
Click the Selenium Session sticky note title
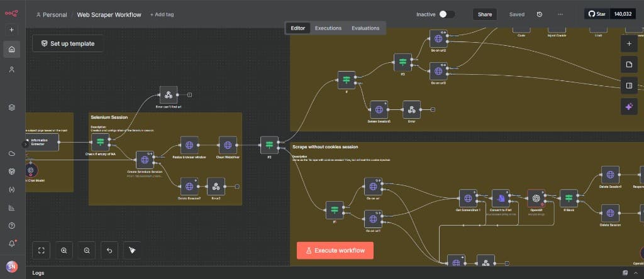(109, 118)
